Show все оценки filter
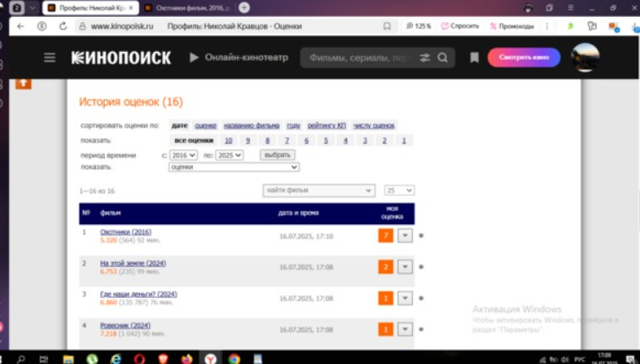Image resolution: width=640 pixels, height=364 pixels. (194, 140)
